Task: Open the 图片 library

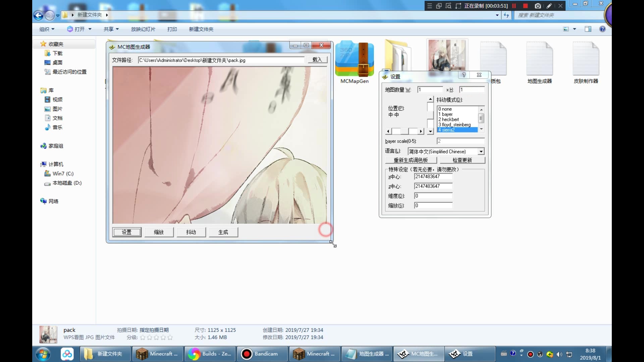Action: coord(57,109)
